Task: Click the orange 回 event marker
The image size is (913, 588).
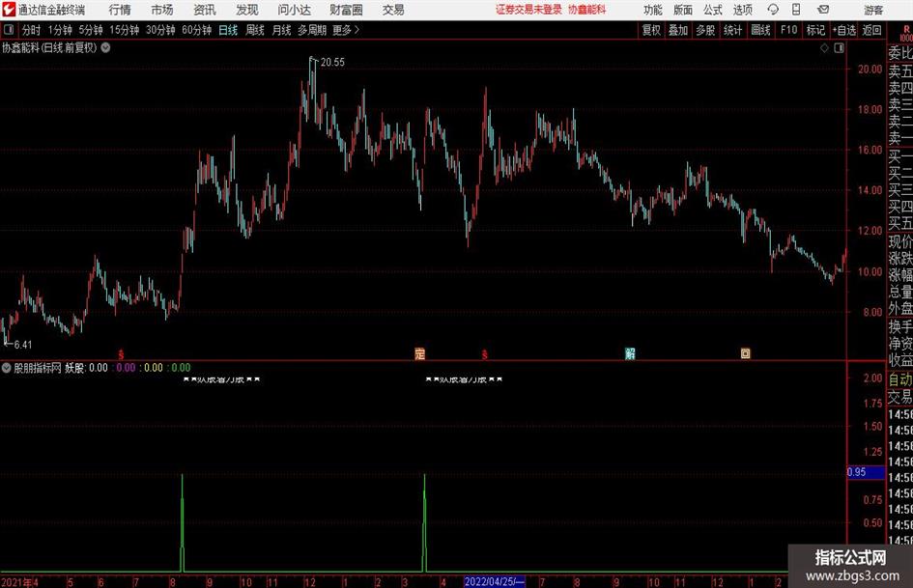Action: 745,353
